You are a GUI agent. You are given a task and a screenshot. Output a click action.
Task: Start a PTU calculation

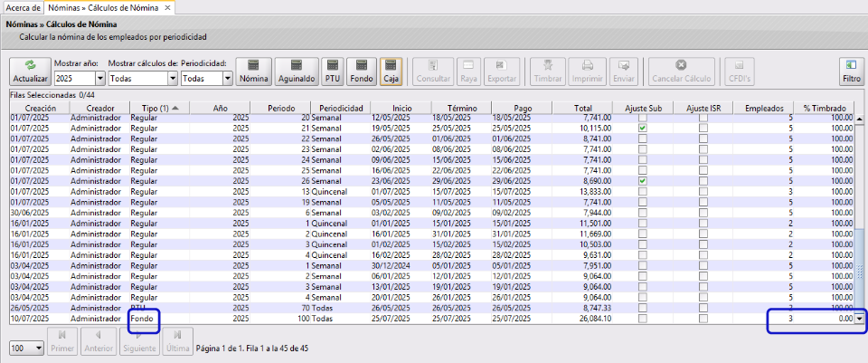[x=332, y=72]
